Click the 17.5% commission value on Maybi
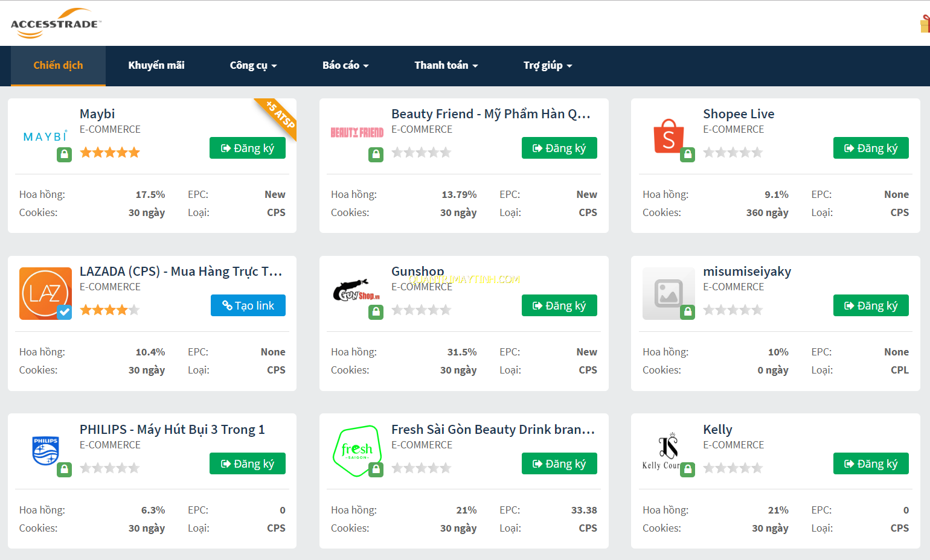This screenshot has height=560, width=930. pos(150,194)
